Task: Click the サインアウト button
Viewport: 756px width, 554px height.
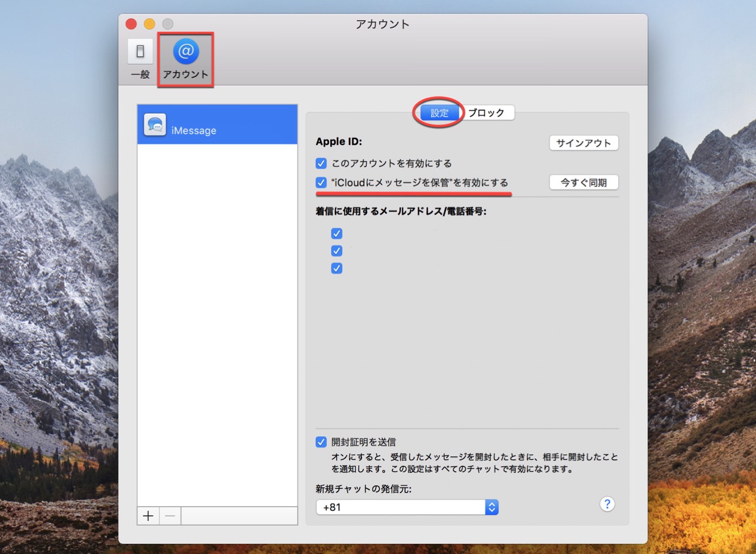Action: coord(584,143)
